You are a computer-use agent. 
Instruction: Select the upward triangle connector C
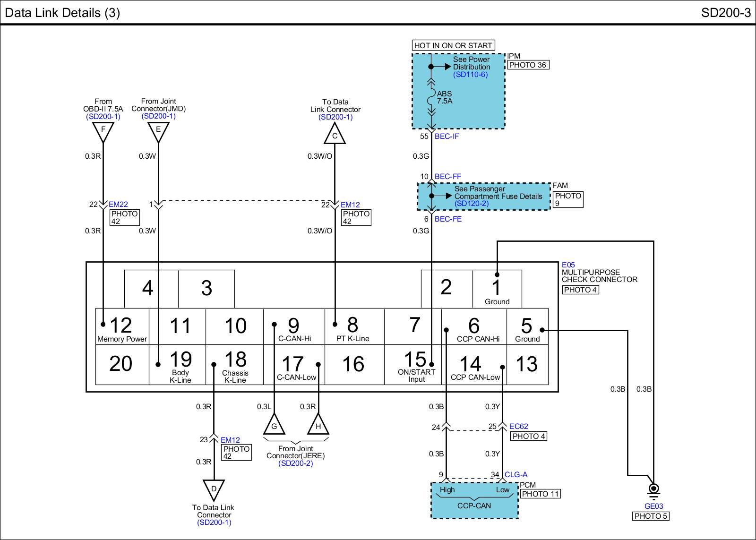coord(335,135)
